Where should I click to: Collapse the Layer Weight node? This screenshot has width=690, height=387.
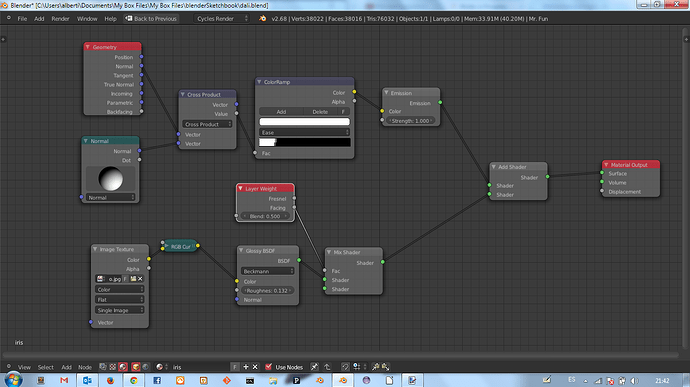[x=240, y=188]
